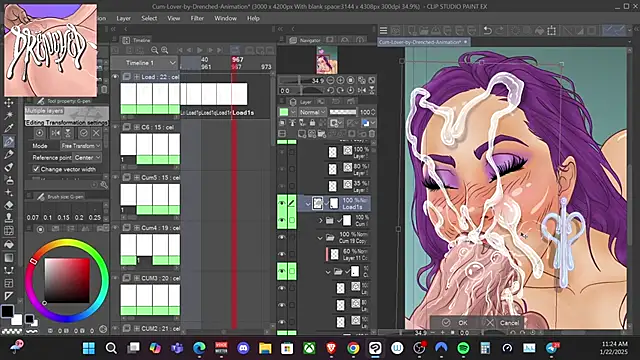The height and width of the screenshot is (360, 640).
Task: Delete layer with the trash can icon
Action: point(372,134)
